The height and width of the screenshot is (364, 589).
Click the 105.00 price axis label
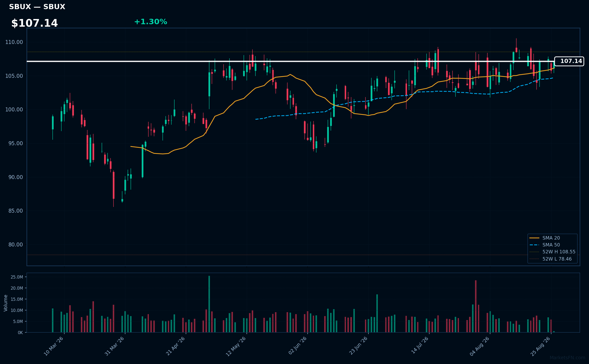tap(14, 76)
